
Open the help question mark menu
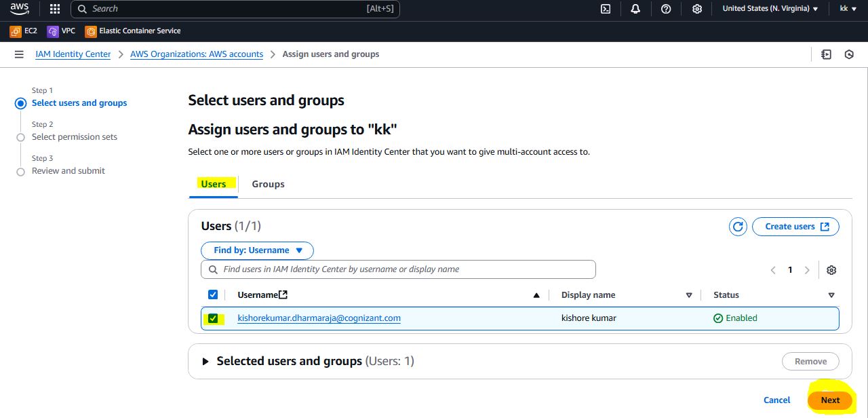pyautogui.click(x=666, y=9)
